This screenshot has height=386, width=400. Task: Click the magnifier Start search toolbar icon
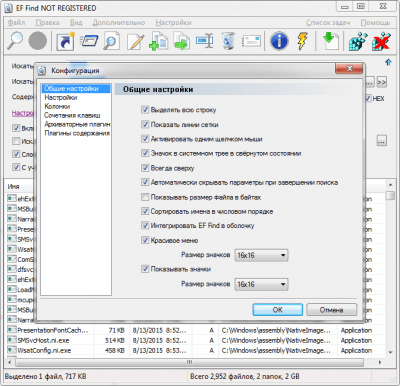click(x=15, y=41)
